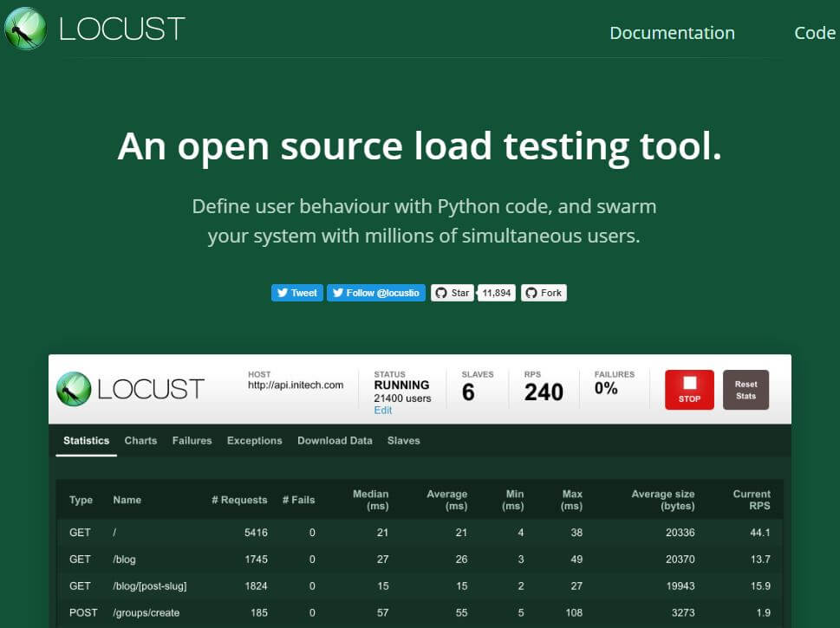Click the /groups/create row name
Viewport: 840px width, 628px height.
(147, 613)
